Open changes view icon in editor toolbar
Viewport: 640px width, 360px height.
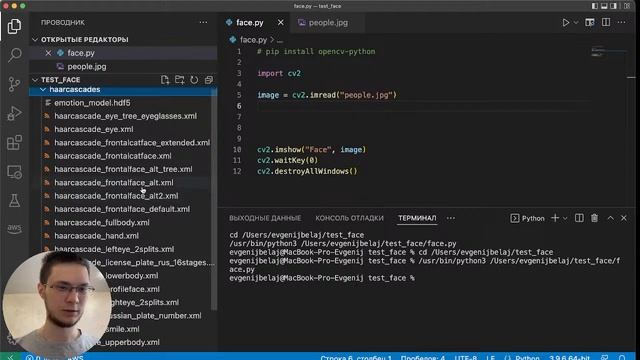pyautogui.click(x=590, y=22)
